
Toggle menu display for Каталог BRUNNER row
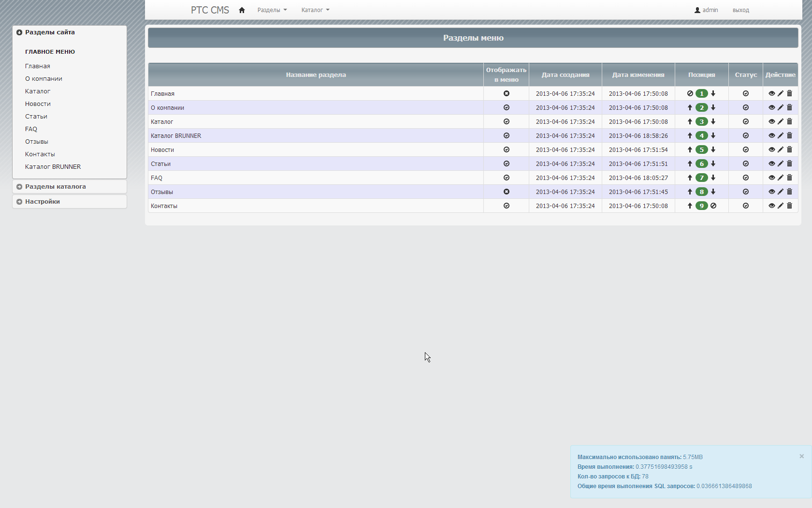pos(507,135)
